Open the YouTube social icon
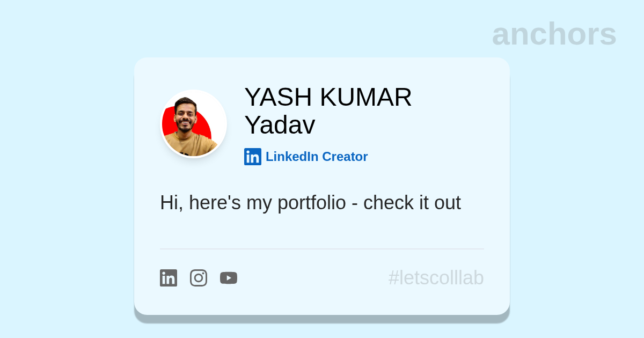This screenshot has height=338, width=644. pyautogui.click(x=229, y=278)
